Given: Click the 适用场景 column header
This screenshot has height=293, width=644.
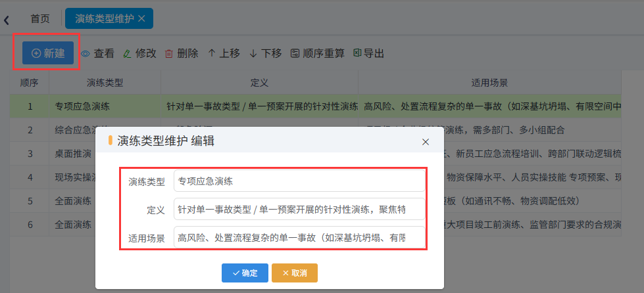Looking at the screenshot, I should (489, 83).
